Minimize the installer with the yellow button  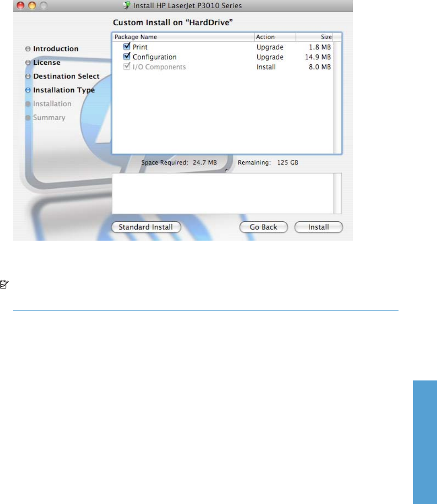(x=32, y=5)
